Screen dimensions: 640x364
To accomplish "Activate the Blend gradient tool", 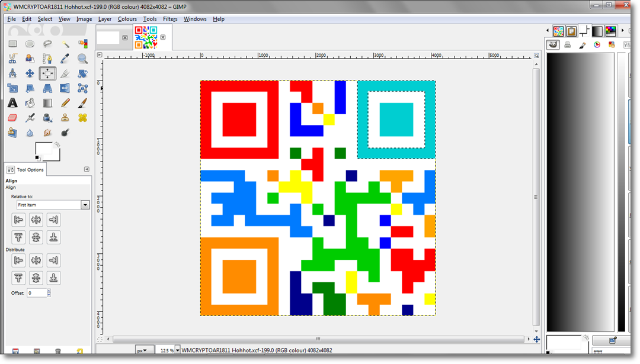I will (47, 103).
